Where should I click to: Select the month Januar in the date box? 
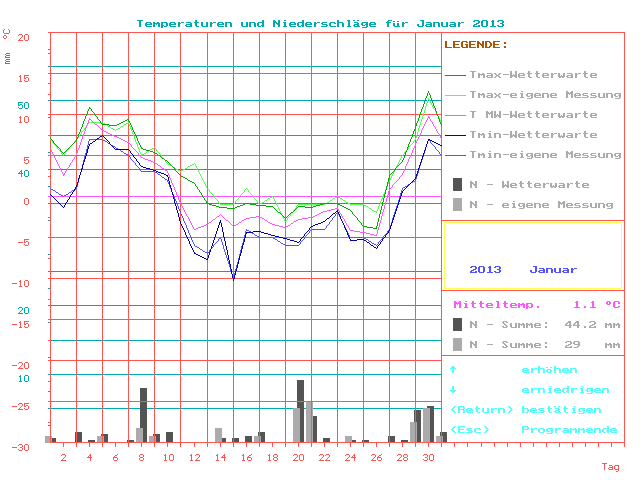(x=553, y=270)
